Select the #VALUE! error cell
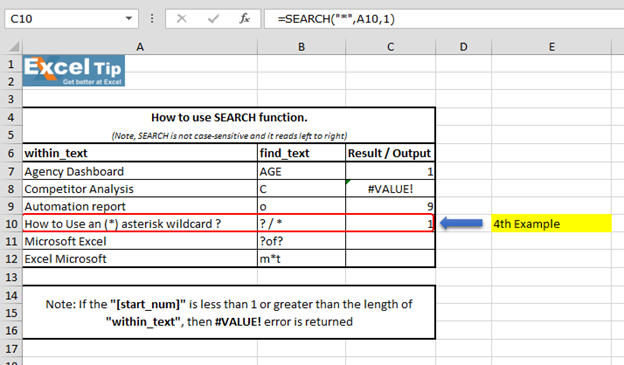Screen dimensions: 624x365 390,189
